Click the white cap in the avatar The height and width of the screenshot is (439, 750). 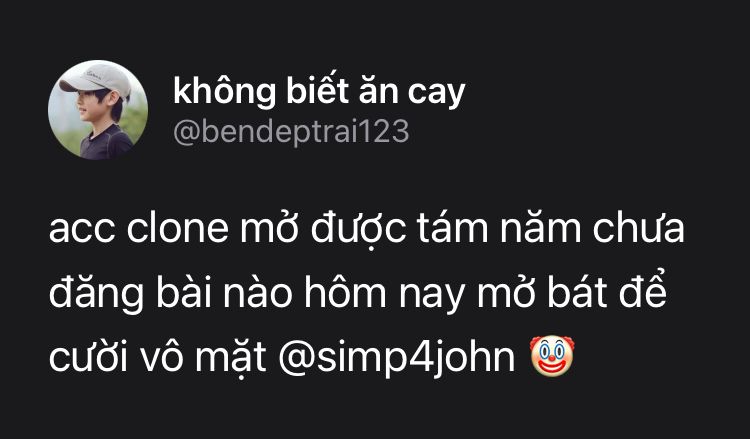point(97,79)
